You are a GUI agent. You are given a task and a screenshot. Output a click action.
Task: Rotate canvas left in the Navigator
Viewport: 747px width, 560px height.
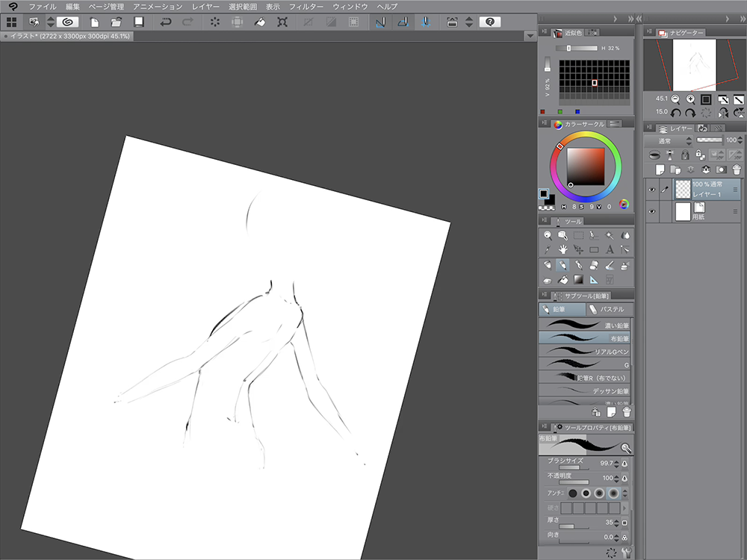pos(675,113)
